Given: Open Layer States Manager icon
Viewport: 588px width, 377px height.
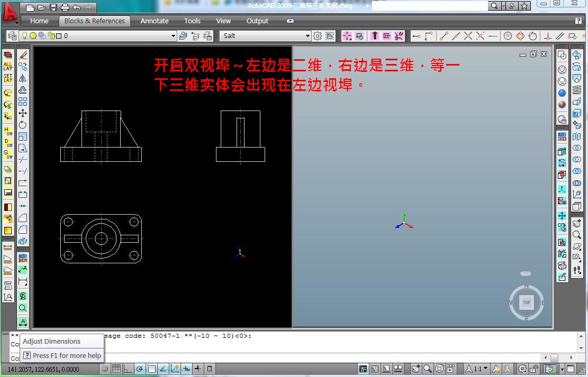Looking at the screenshot, I should coord(207,36).
